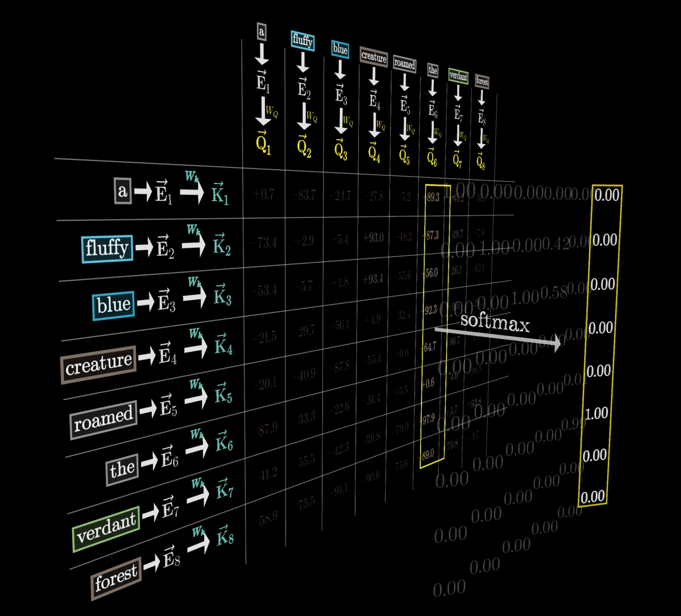Click the yellow Q4 query vector label
Image resolution: width=681 pixels, height=616 pixels.
point(374,153)
